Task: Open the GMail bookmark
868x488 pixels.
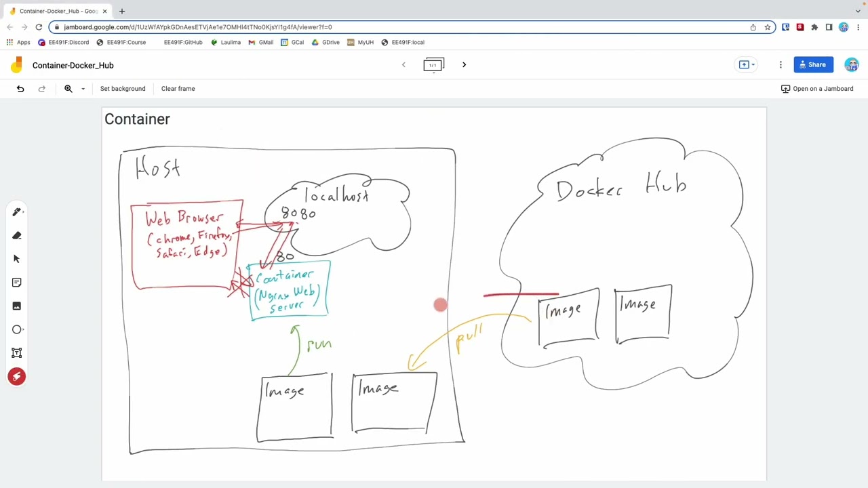Action: (261, 42)
